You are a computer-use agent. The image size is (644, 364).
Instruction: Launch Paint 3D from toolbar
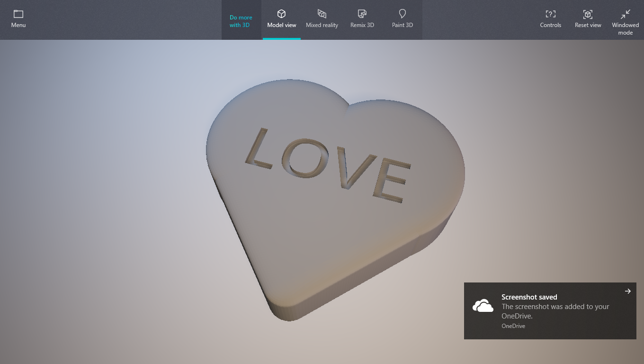[x=402, y=19]
